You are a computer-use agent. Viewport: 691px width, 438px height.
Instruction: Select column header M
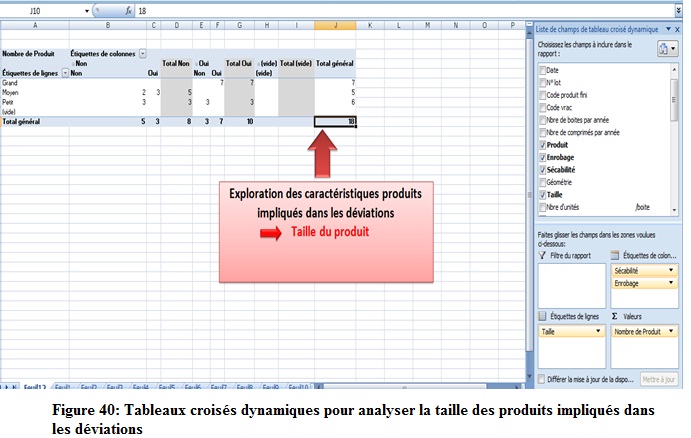[427, 26]
